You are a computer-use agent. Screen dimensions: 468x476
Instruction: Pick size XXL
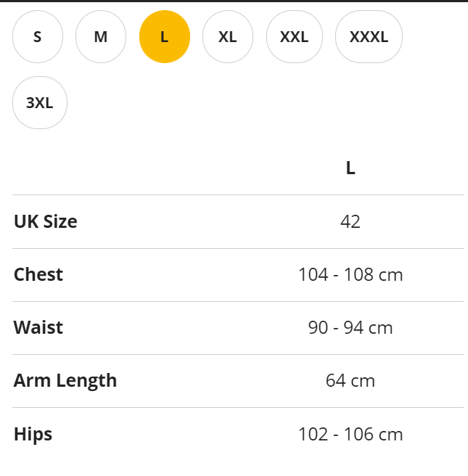pos(295,37)
